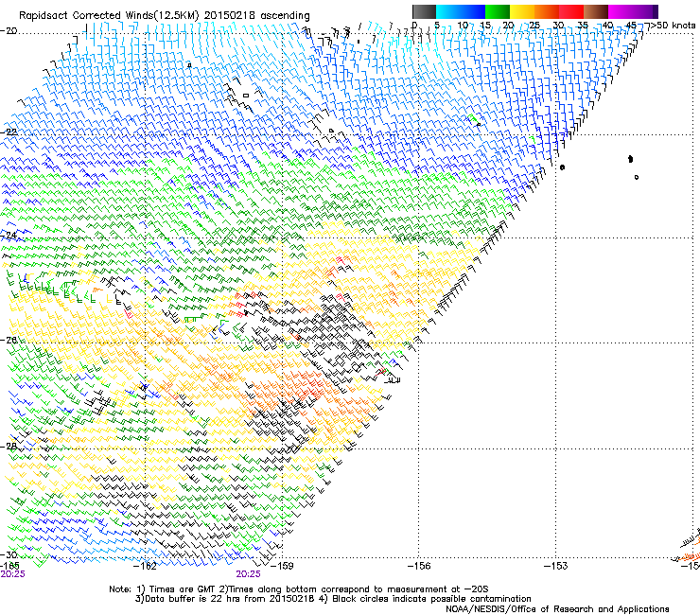
Task: Click the -26 latitude axis label
Action: coord(9,340)
